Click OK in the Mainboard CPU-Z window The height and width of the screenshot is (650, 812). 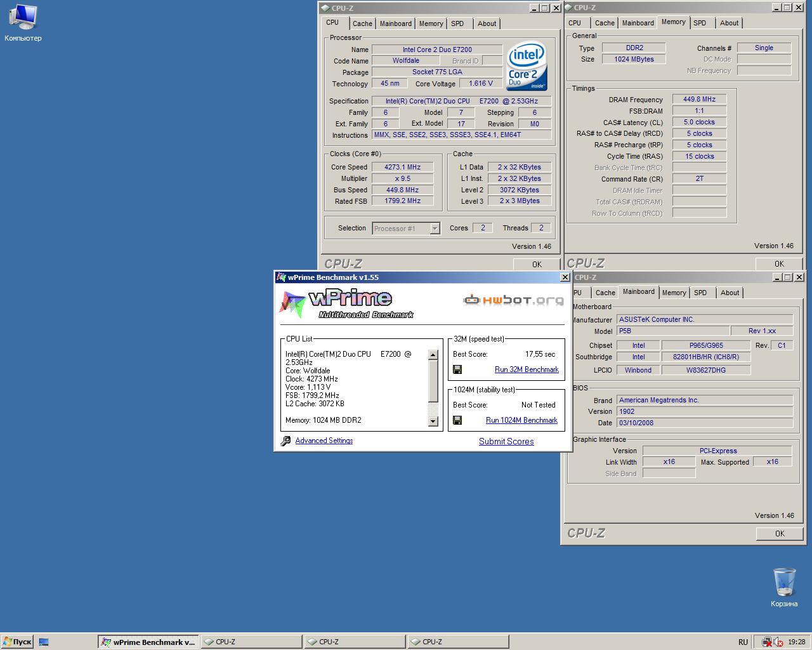click(780, 533)
